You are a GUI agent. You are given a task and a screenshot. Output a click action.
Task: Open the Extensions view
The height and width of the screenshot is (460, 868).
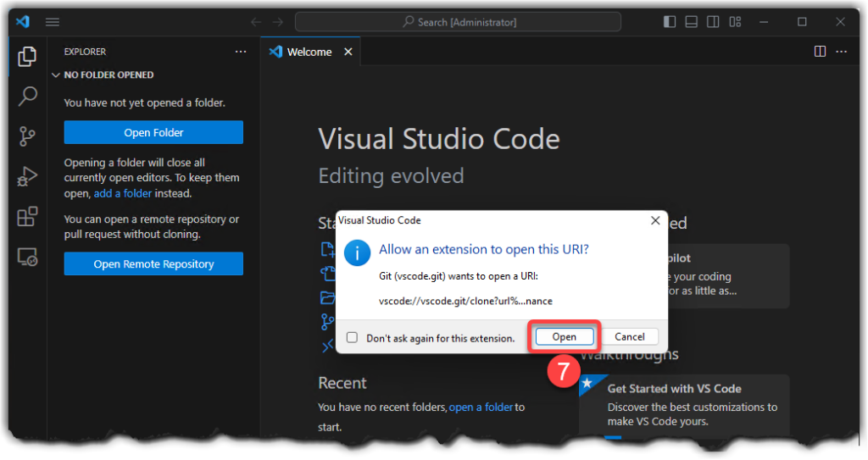(27, 216)
